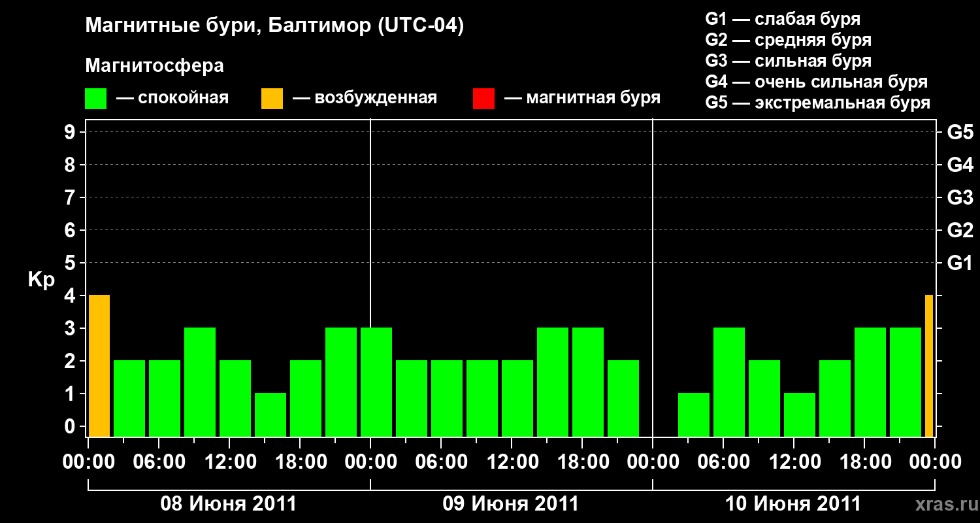Image resolution: width=980 pixels, height=523 pixels.
Task: Click Kp 3 bar at 06:00 on 10 Июня
Action: pyautogui.click(x=729, y=382)
